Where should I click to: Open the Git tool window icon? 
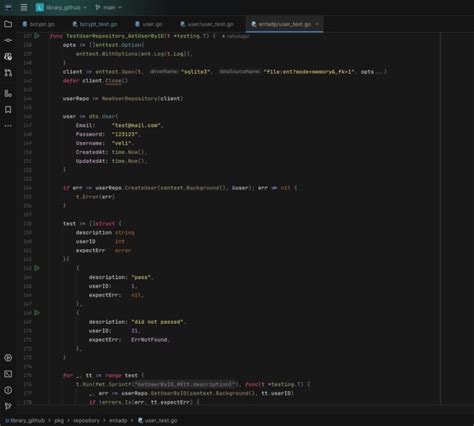click(x=8, y=406)
